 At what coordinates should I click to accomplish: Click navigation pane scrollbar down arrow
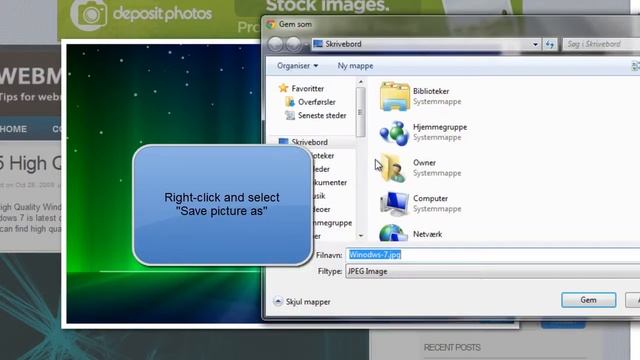(360, 236)
